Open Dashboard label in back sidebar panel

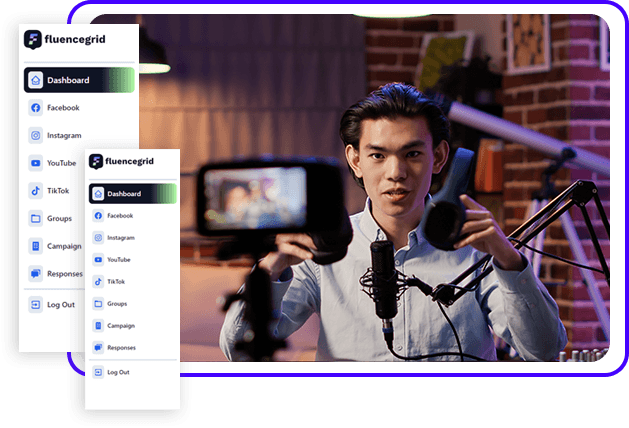click(68, 80)
